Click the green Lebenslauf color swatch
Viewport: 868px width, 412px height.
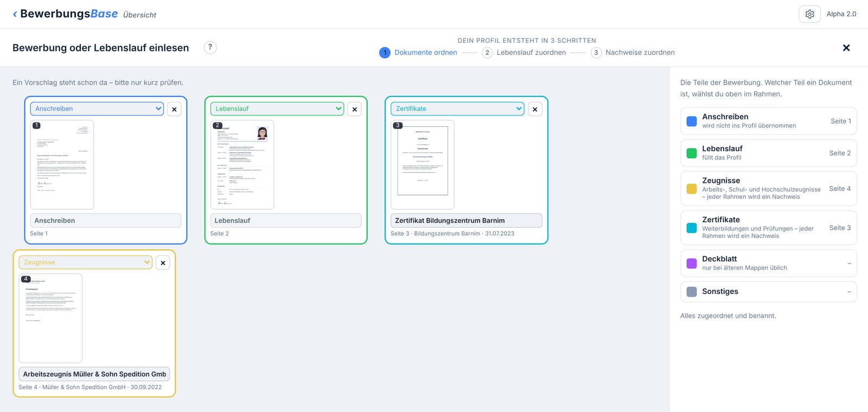(x=692, y=153)
